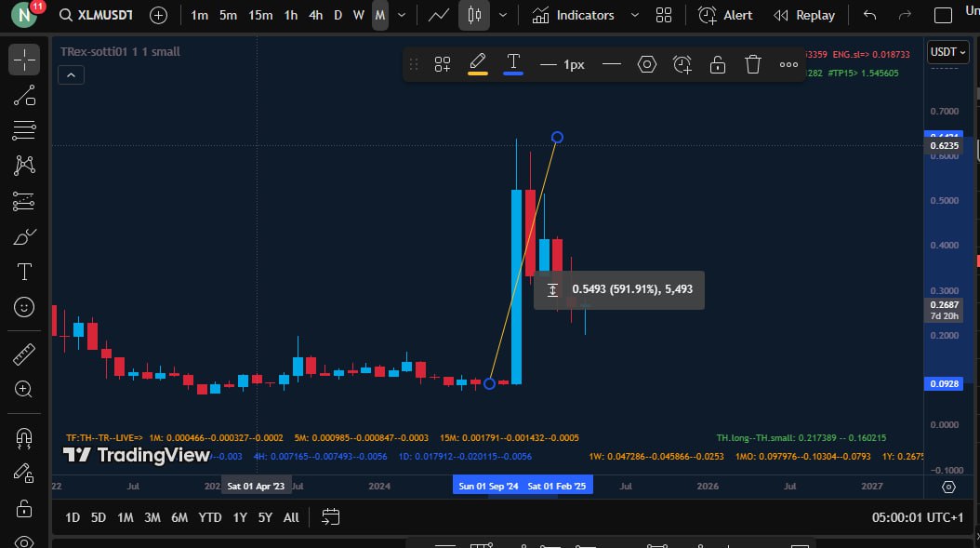The height and width of the screenshot is (548, 980).
Task: Click the Zoom In magnifier tool
Action: pyautogui.click(x=24, y=390)
